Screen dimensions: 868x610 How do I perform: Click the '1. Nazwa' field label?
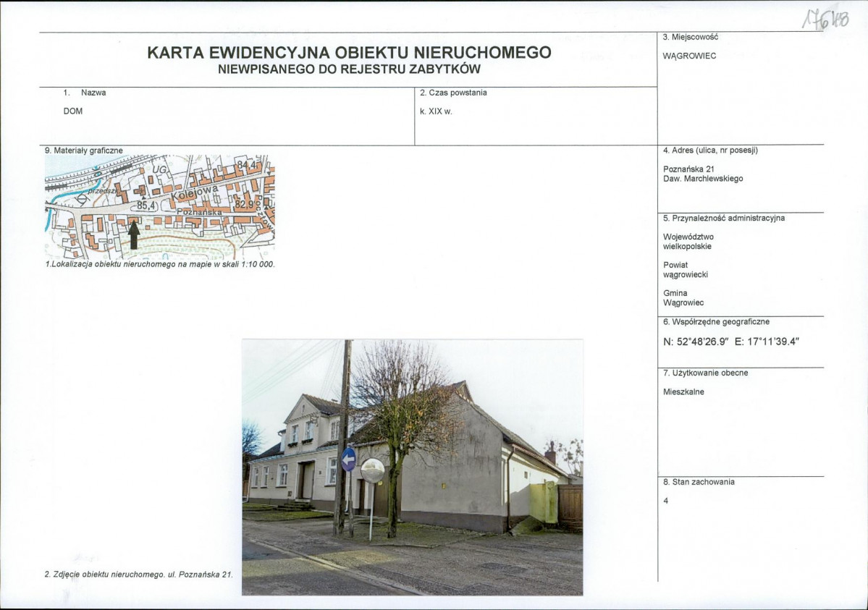coord(85,93)
